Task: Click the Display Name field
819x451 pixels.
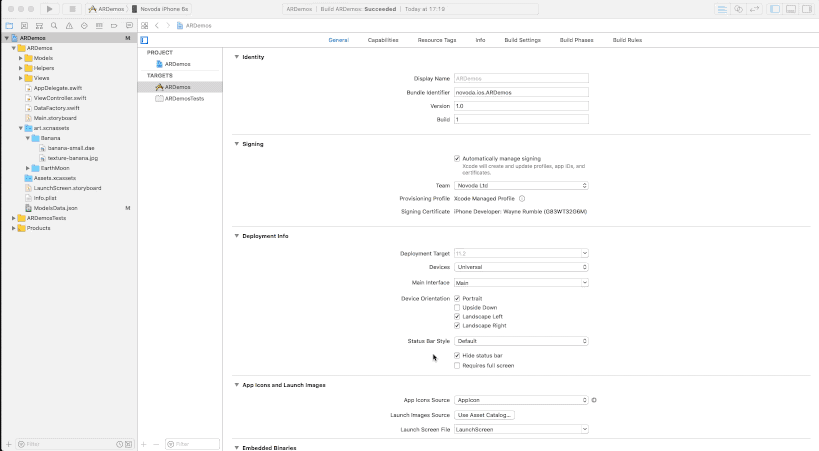Action: click(x=521, y=78)
